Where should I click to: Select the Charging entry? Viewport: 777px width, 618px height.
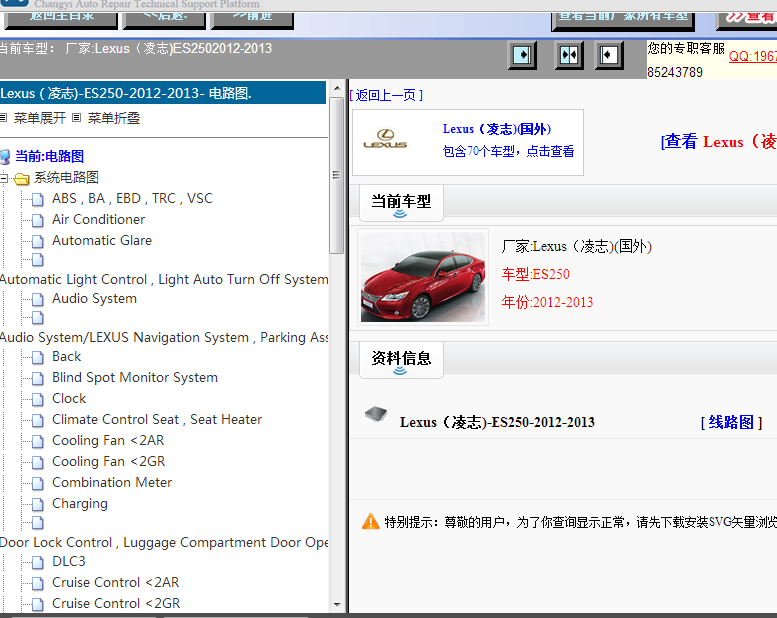pyautogui.click(x=80, y=504)
